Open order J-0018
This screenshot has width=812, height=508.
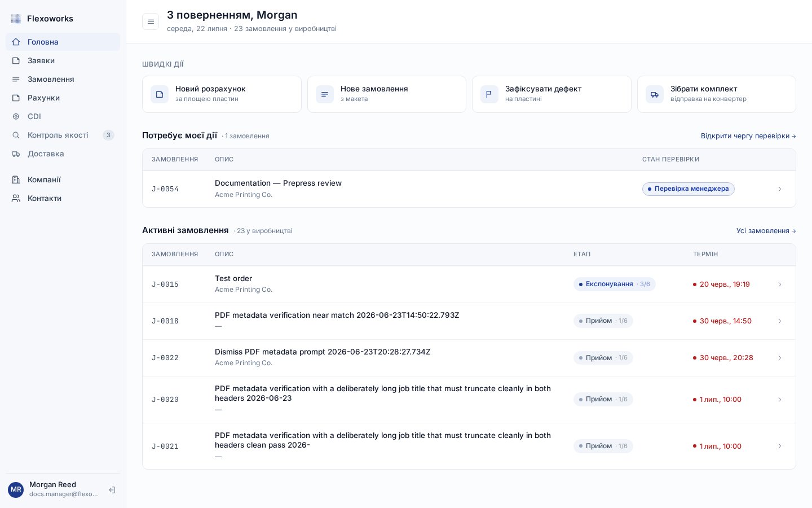click(x=165, y=321)
